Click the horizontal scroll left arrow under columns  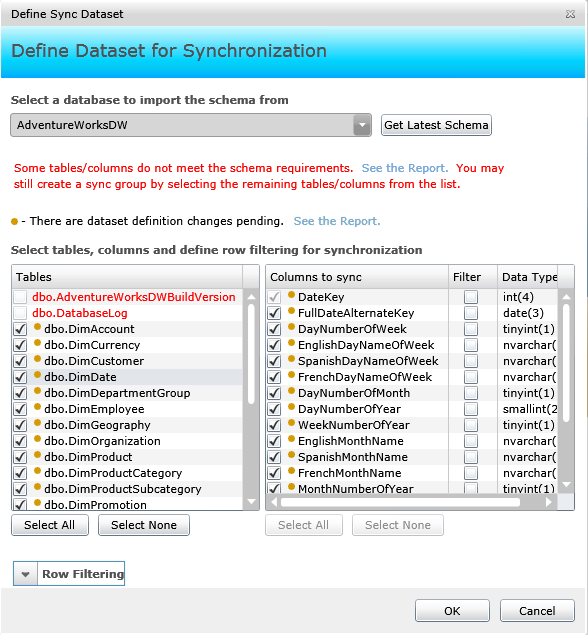point(274,502)
